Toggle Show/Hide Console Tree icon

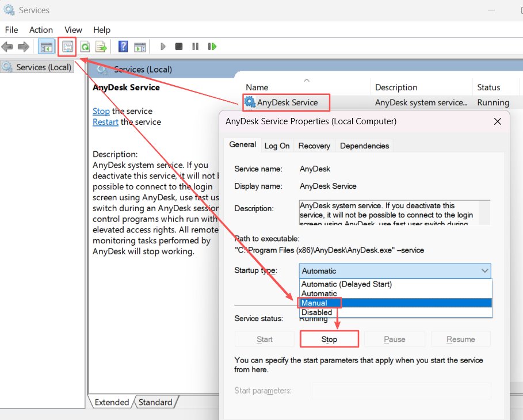coord(46,47)
